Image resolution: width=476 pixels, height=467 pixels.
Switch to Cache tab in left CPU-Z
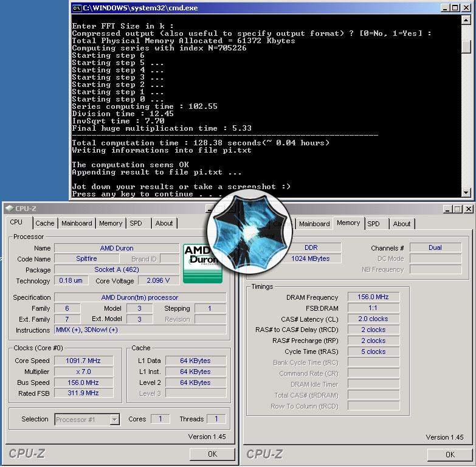44,223
